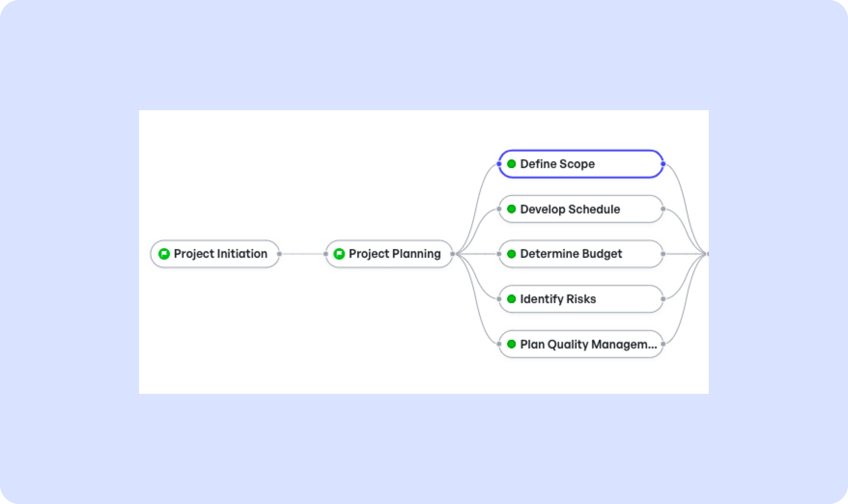Click the right connector dot of Project Planning
The width and height of the screenshot is (848, 504).
[x=452, y=254]
